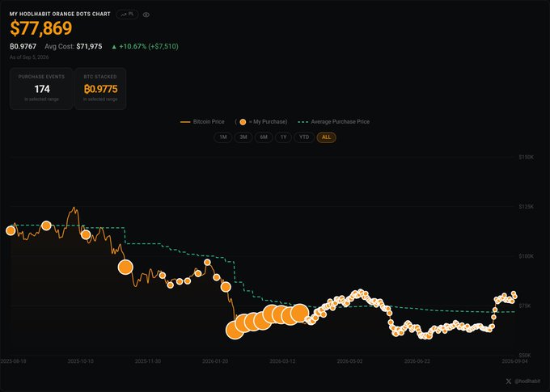Viewport: 550px width, 392px height.
Task: Click the first purchase dot at chart's left edge
Action: tap(11, 230)
